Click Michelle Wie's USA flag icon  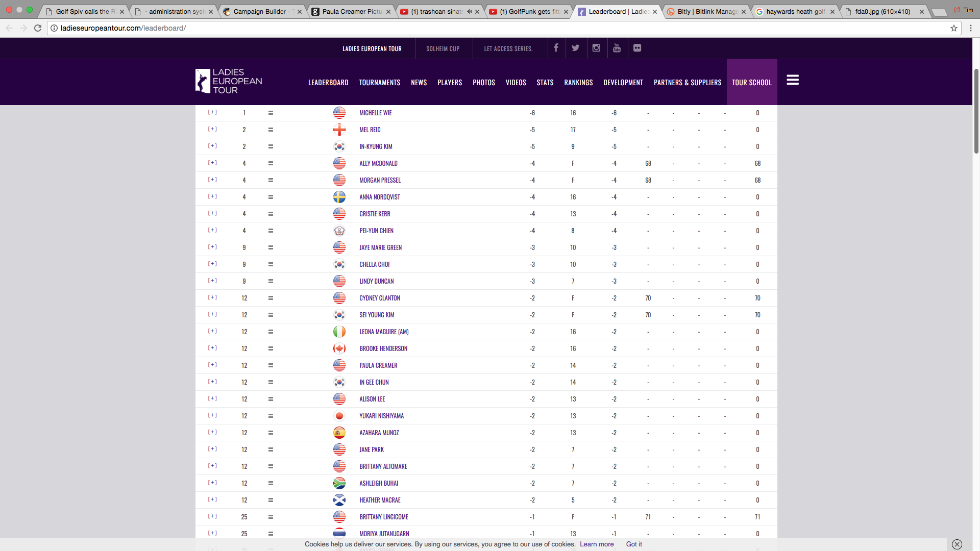point(339,113)
